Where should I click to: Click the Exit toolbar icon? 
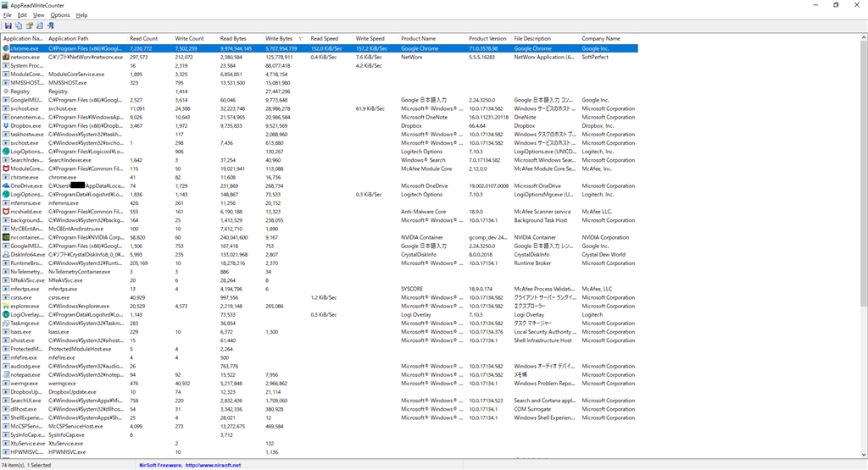50,25
